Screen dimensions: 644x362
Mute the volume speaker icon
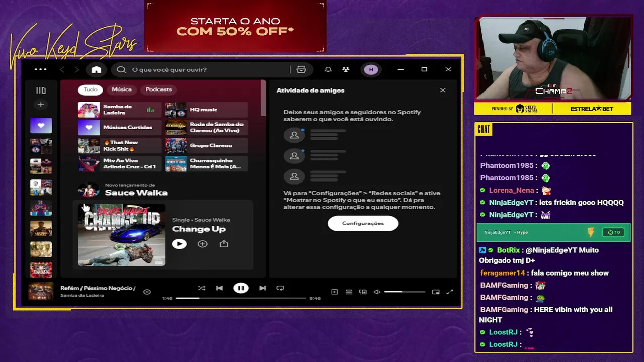pyautogui.click(x=377, y=292)
